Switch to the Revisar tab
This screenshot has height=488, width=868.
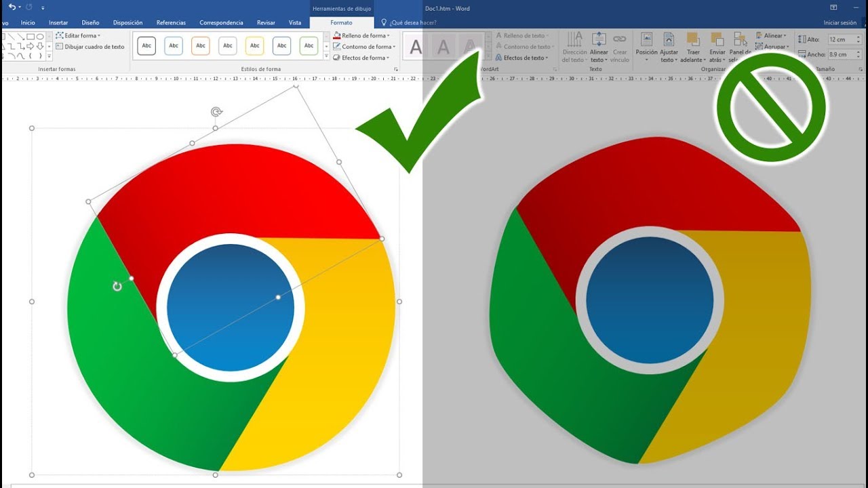[x=266, y=22]
